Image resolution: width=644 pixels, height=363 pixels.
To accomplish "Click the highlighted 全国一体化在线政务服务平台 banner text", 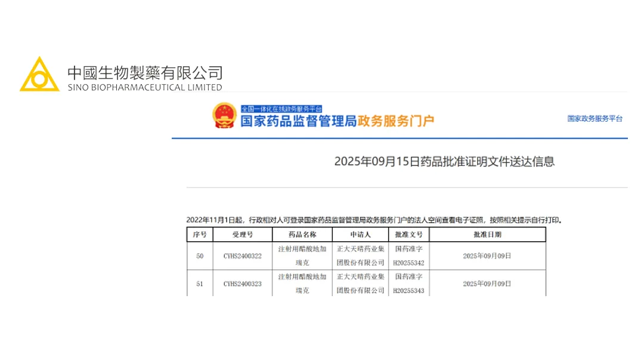I will click(281, 109).
